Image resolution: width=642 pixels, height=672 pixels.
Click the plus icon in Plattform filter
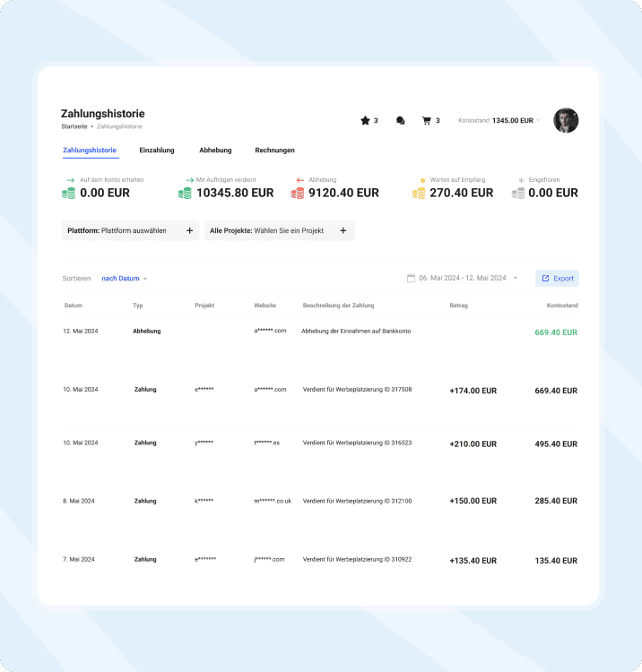[x=189, y=230]
